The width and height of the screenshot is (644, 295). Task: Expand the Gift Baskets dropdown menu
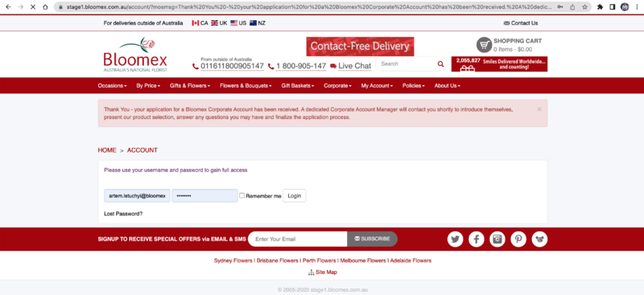tap(298, 86)
